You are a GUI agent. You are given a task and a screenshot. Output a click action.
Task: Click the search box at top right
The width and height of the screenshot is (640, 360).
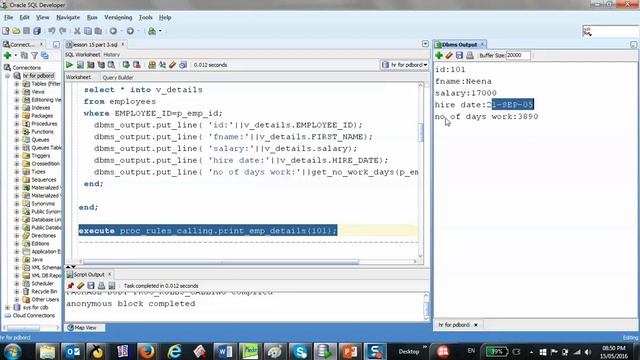pos(611,31)
